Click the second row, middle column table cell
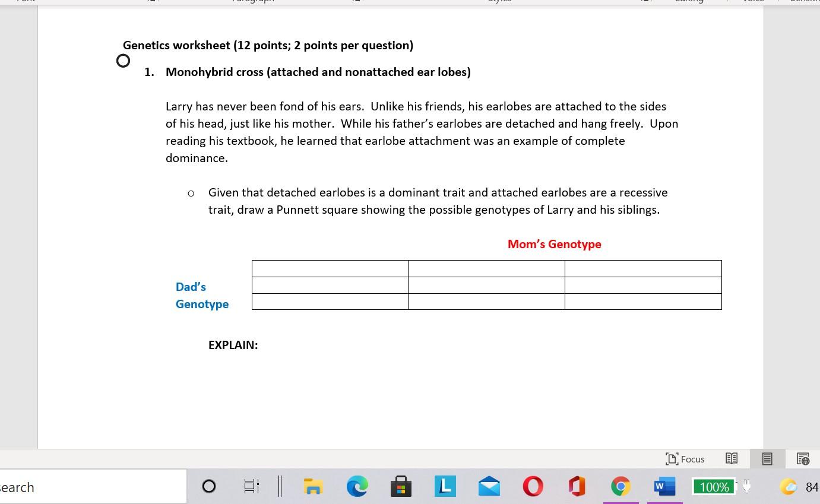 (486, 285)
